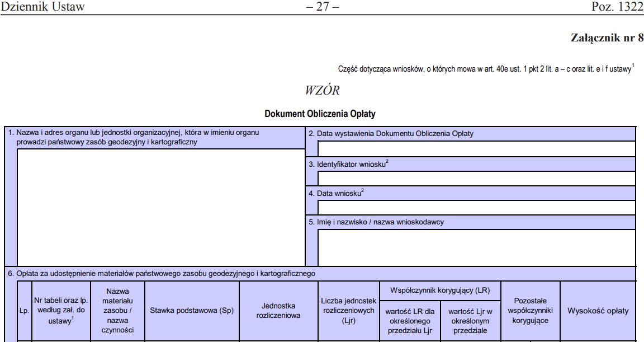Click the 'Dokument Obliczenia Opłaty' title
The height and width of the screenshot is (342, 644).
pos(320,114)
